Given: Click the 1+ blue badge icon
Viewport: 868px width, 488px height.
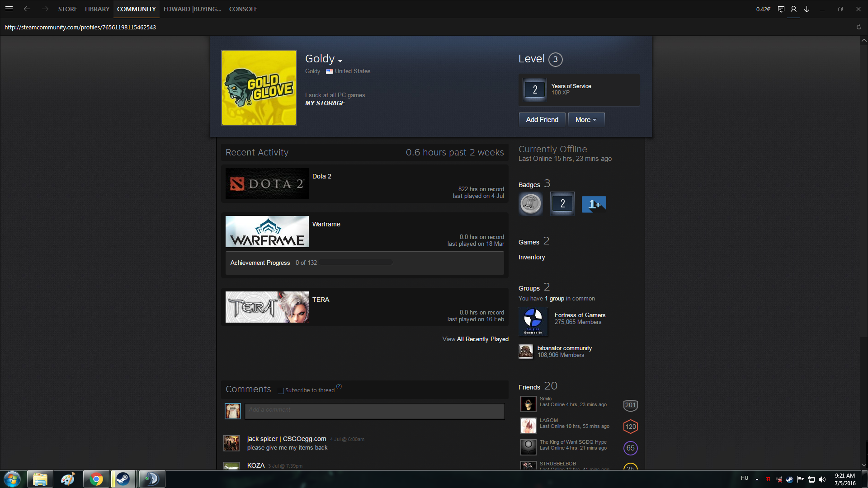Looking at the screenshot, I should pyautogui.click(x=594, y=204).
